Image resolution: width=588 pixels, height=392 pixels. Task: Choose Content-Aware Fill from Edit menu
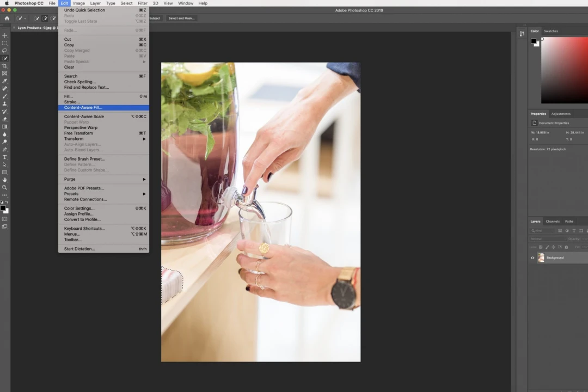(x=83, y=107)
